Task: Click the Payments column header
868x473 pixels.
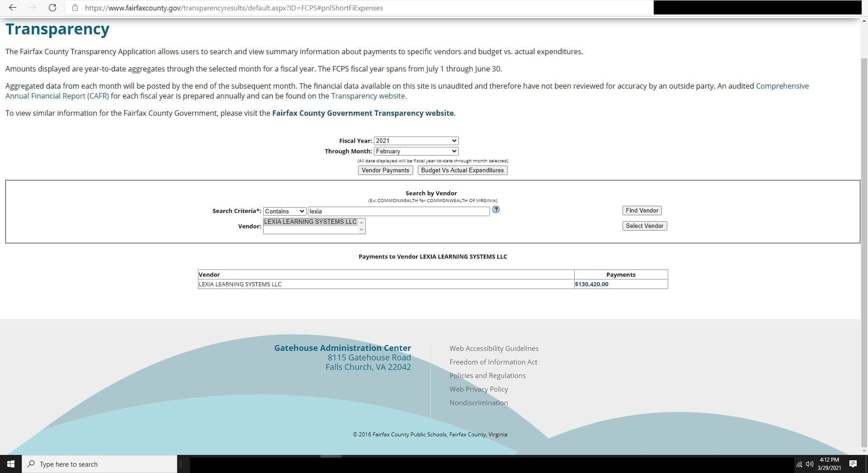Action: tap(621, 274)
